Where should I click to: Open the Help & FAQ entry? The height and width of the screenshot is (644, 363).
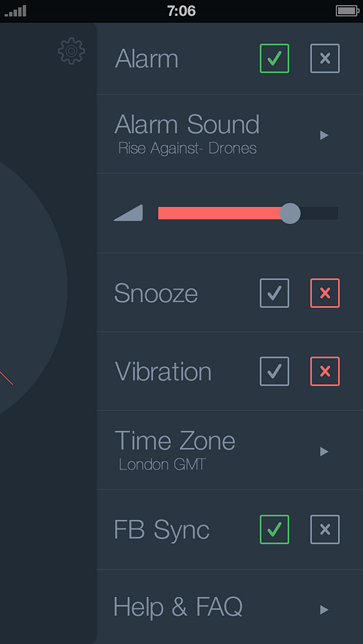[230, 607]
